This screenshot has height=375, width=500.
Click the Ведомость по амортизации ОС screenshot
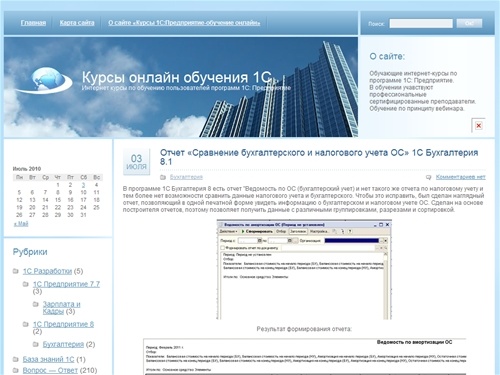click(x=304, y=270)
